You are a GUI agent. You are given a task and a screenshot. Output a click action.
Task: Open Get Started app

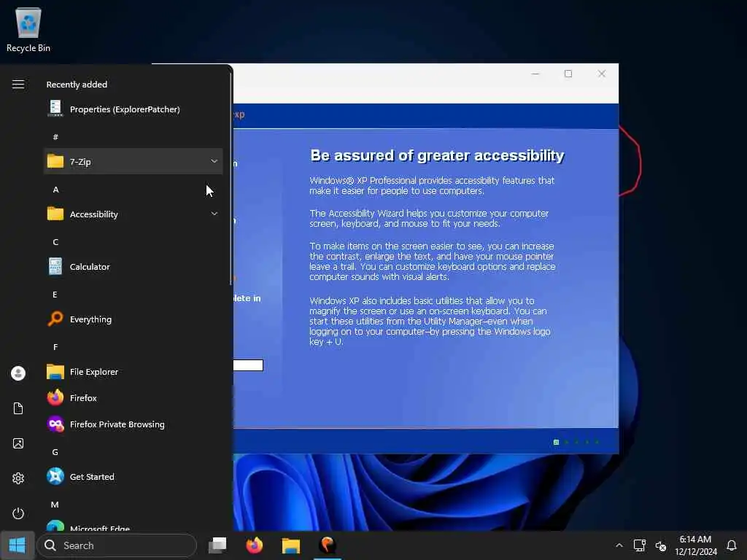click(x=133, y=477)
